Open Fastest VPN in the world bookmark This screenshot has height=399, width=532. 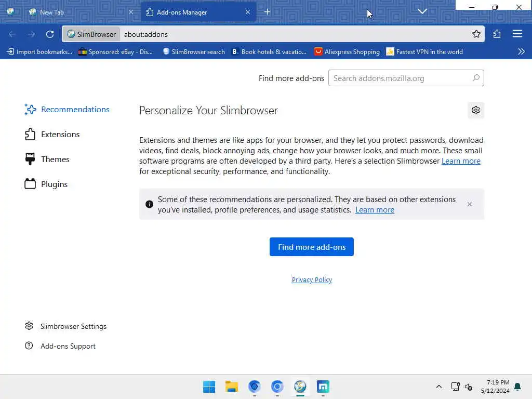click(x=425, y=51)
